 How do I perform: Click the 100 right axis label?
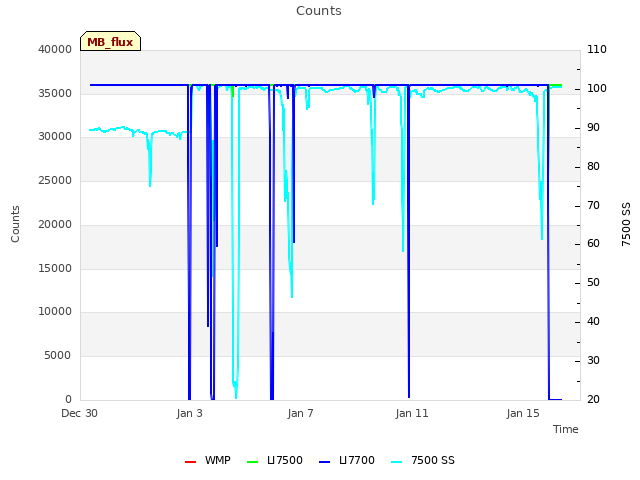pos(597,89)
